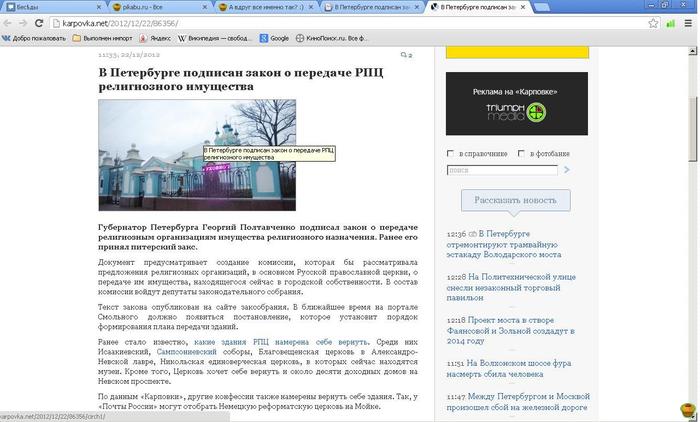700x422 pixels.
Task: Close the 'А вдруг все именно так?' tab
Action: (311, 7)
